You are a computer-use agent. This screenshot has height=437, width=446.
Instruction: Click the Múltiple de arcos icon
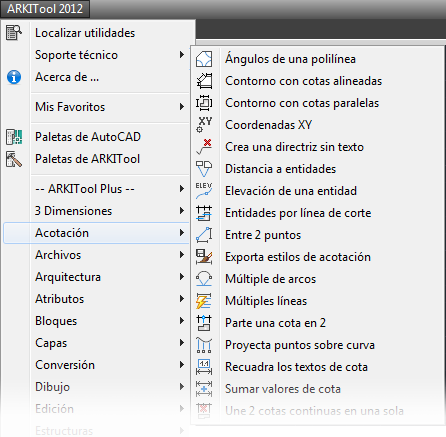point(204,279)
